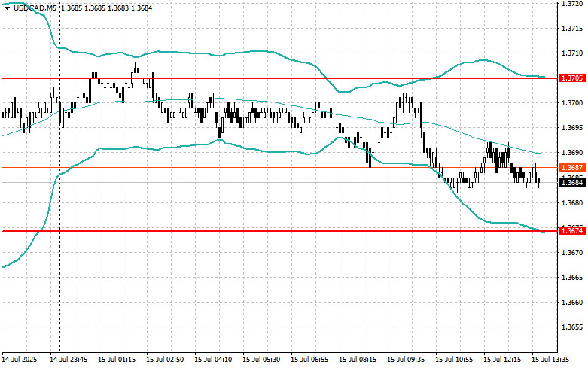
Task: Click the 1.3674 red price label
Action: pyautogui.click(x=572, y=231)
